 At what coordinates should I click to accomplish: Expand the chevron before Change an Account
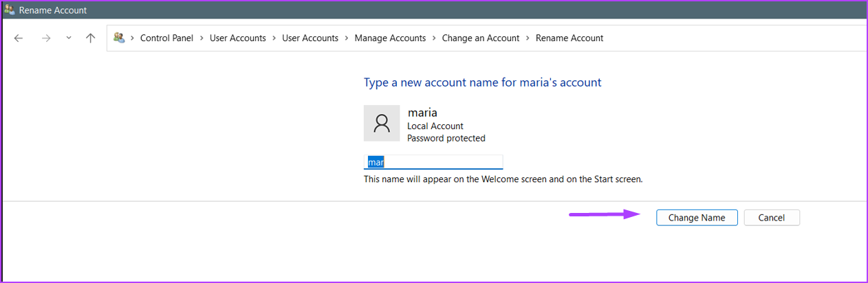(x=434, y=38)
